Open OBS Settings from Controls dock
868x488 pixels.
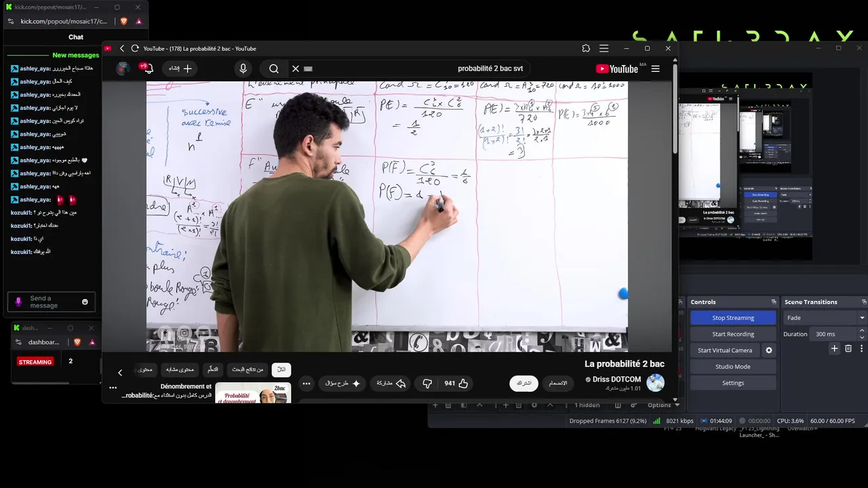coord(733,383)
